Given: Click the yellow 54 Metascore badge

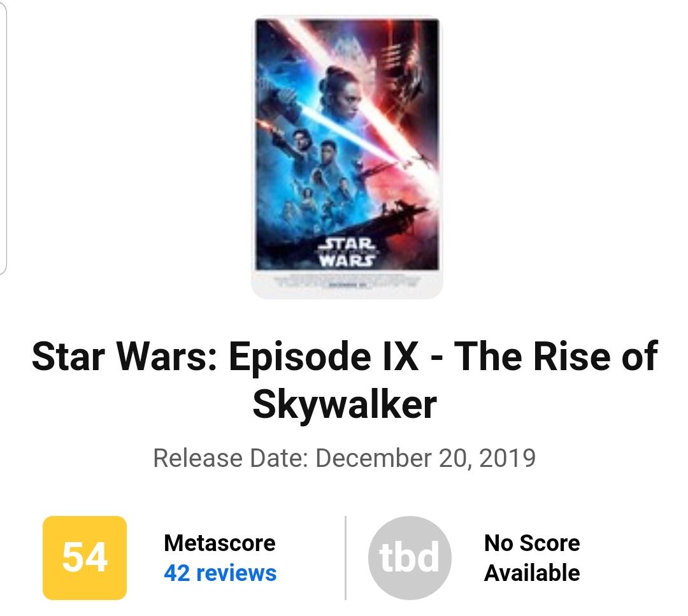Looking at the screenshot, I should [x=85, y=558].
